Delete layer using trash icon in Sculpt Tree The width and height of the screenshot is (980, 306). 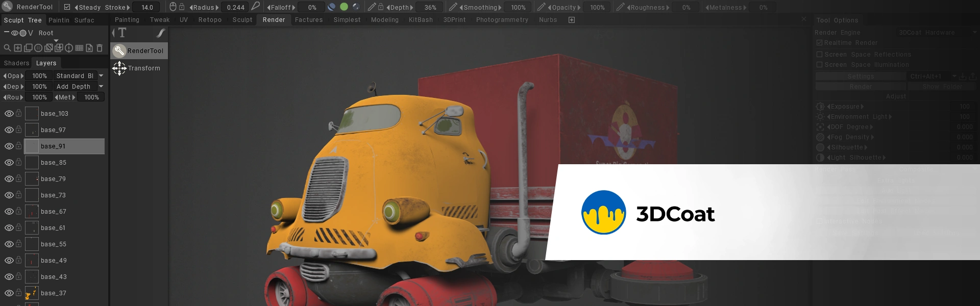(x=100, y=48)
